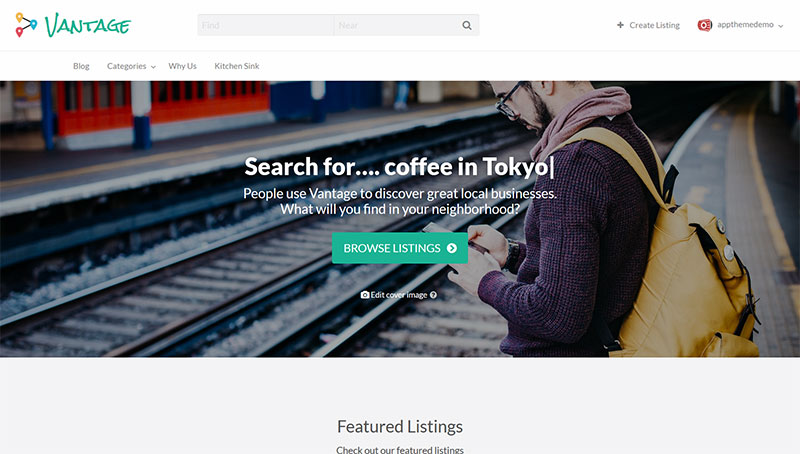Viewport: 800px width, 454px height.
Task: Click the plus icon beside Create Listing
Action: point(620,25)
